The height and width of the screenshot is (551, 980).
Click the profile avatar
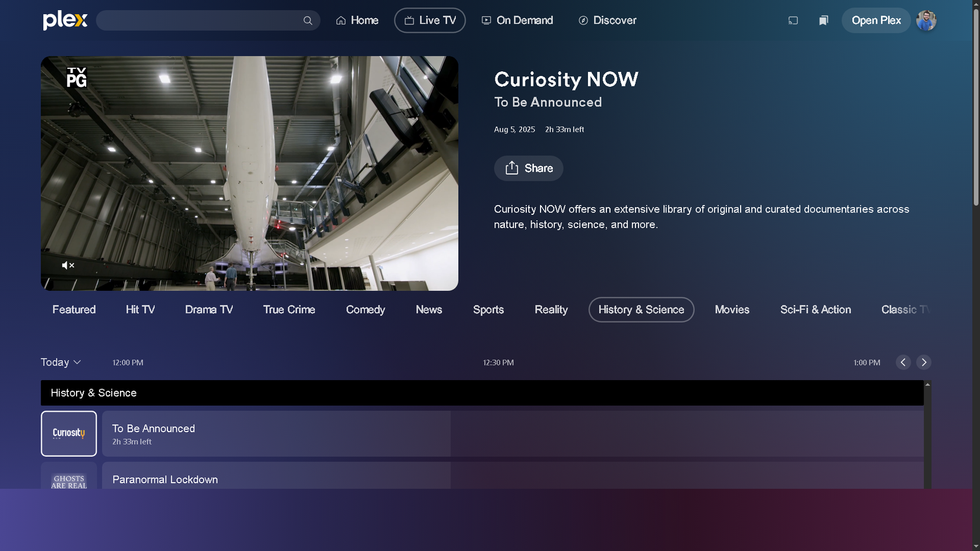[926, 20]
